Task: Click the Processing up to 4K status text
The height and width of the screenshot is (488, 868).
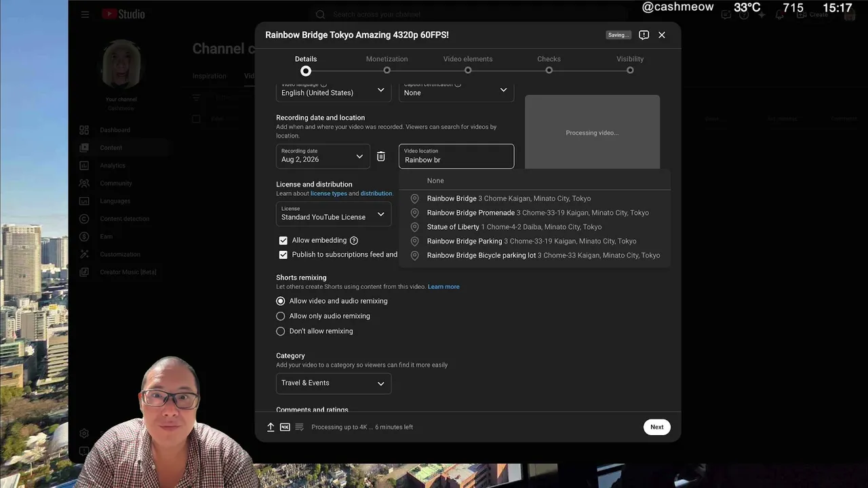Action: [362, 427]
